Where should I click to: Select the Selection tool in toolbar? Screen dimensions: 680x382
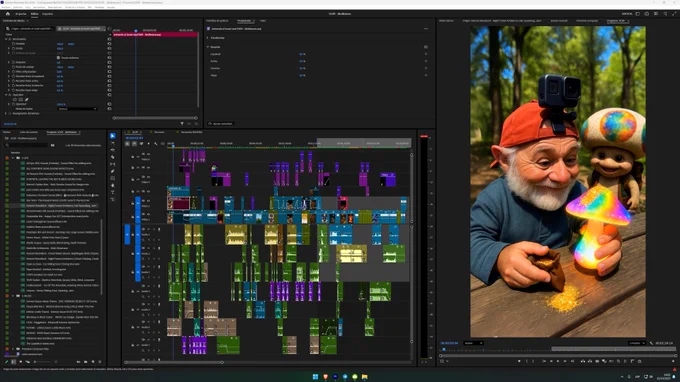pyautogui.click(x=113, y=136)
